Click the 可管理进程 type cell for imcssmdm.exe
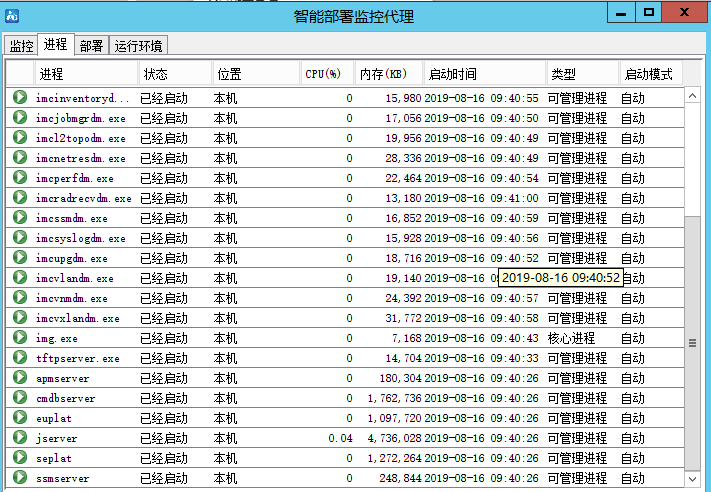 [x=577, y=218]
